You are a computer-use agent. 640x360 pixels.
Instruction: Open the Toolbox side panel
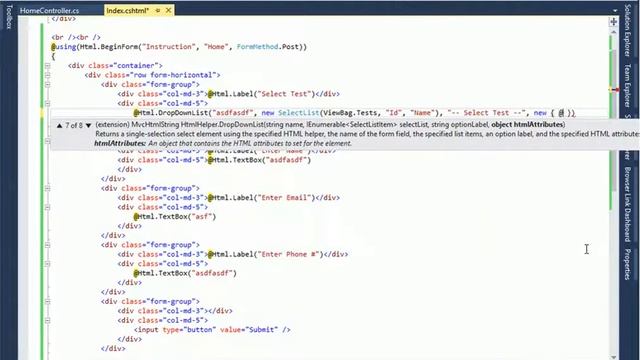coord(9,16)
